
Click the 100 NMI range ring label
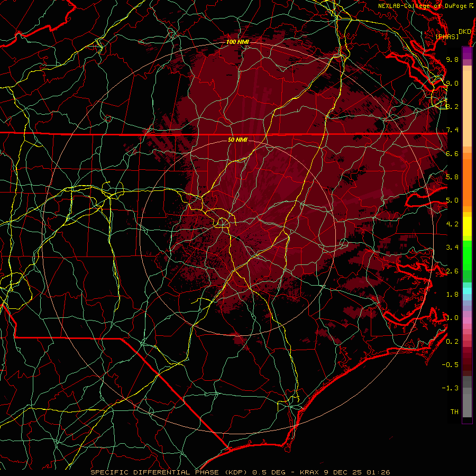[237, 42]
